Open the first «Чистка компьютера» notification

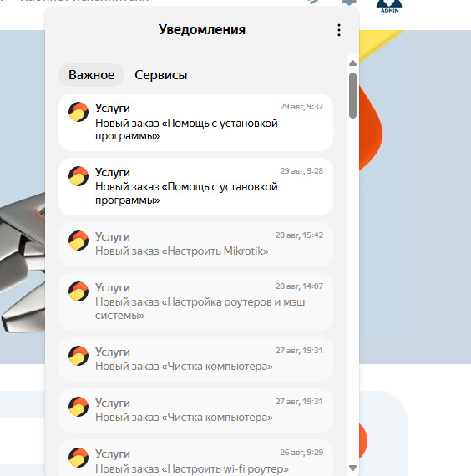point(195,359)
